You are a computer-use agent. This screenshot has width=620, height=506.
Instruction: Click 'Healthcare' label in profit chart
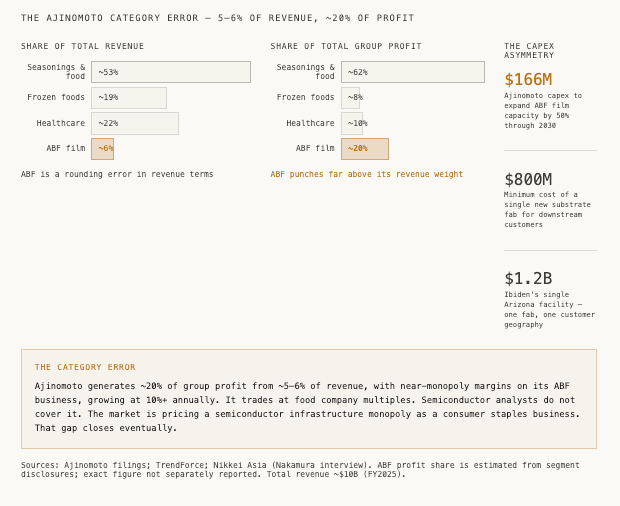tap(310, 123)
